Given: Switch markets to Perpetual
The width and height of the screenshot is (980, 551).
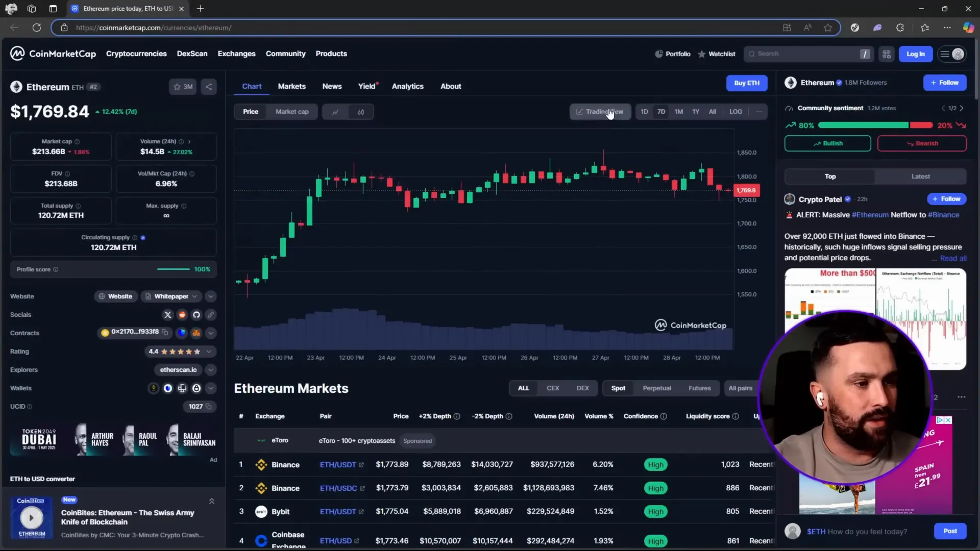Looking at the screenshot, I should pyautogui.click(x=657, y=388).
